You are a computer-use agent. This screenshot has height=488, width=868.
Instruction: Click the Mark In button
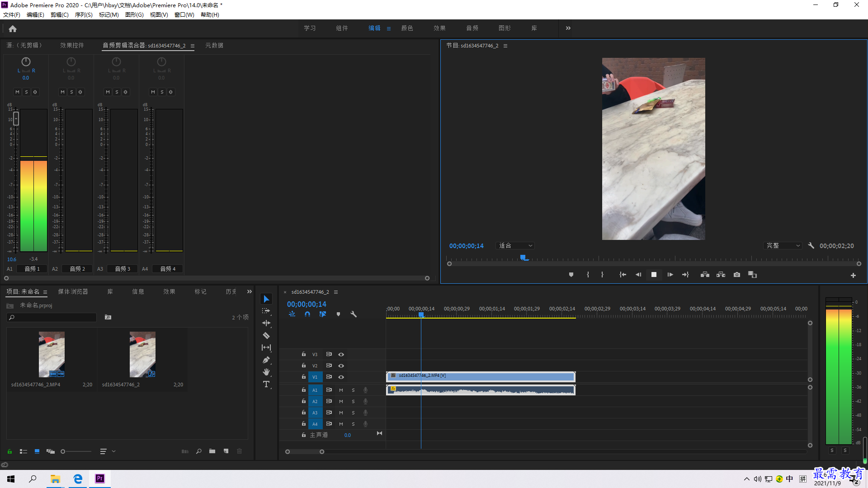588,275
